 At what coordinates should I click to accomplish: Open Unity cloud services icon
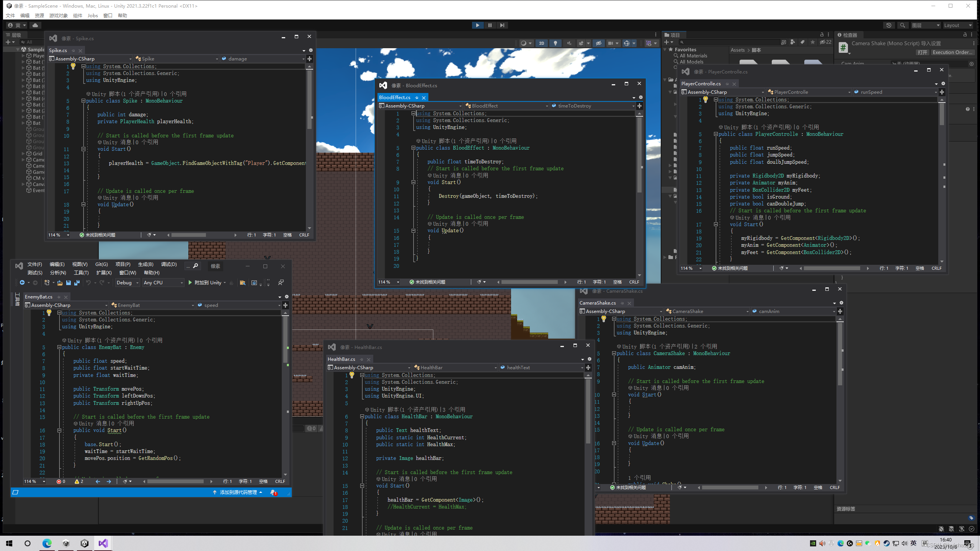(x=35, y=25)
